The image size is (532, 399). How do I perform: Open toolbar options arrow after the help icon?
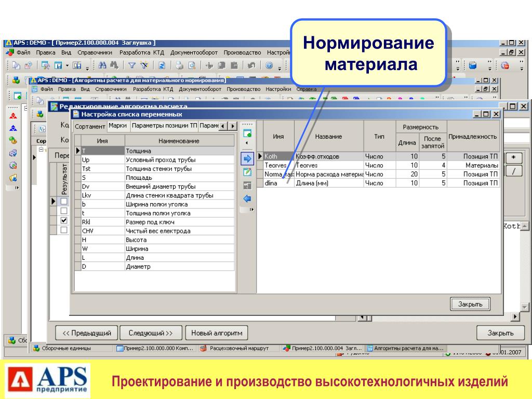(280, 68)
